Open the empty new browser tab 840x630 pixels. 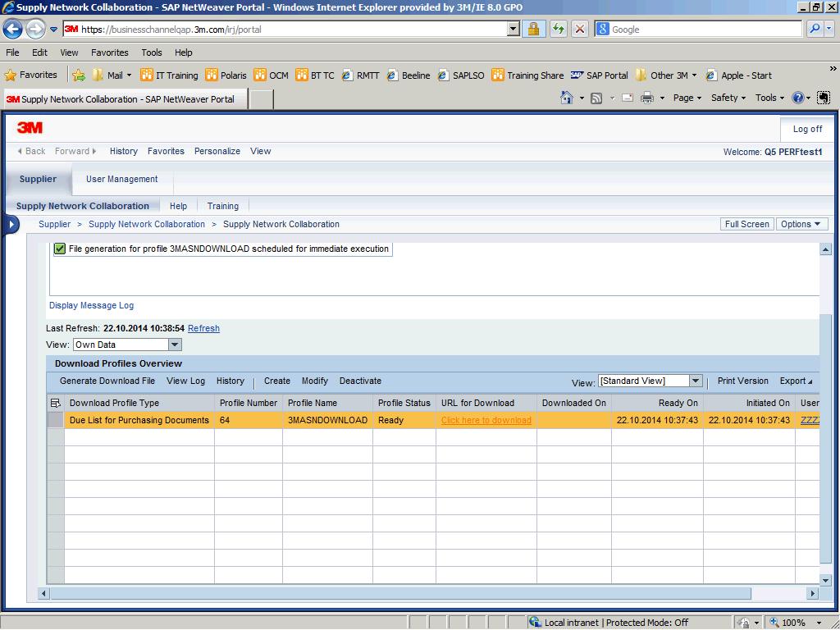pos(262,99)
